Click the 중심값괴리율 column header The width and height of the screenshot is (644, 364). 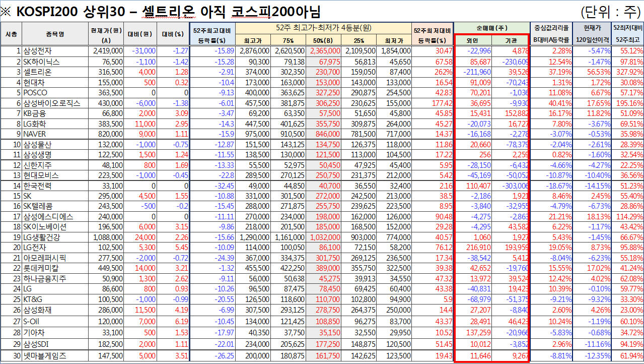point(551,28)
